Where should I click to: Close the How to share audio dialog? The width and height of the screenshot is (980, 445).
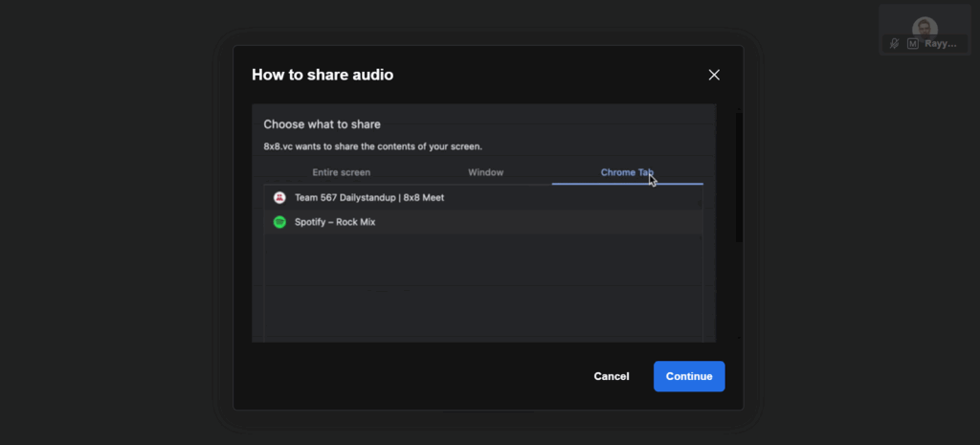(713, 75)
